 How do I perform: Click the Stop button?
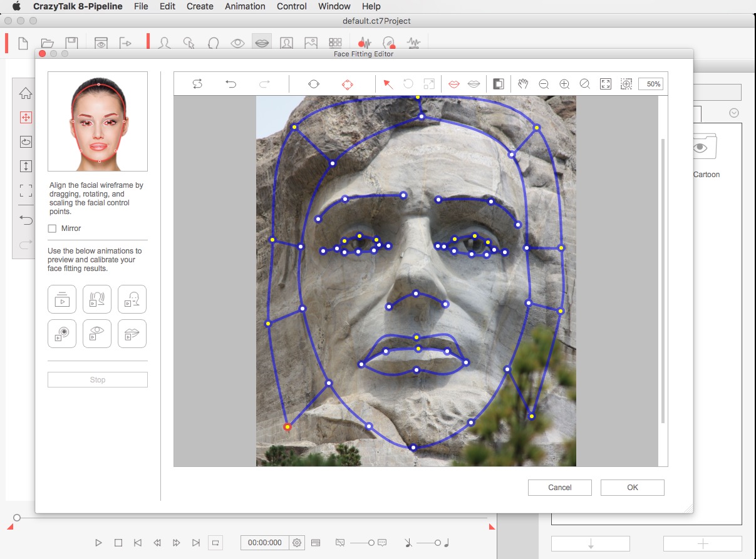click(98, 380)
